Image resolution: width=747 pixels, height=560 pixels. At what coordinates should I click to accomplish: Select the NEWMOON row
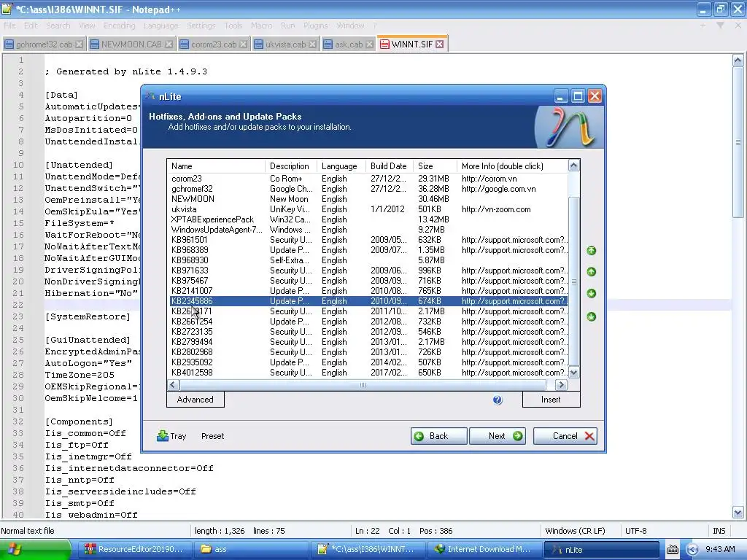point(368,199)
